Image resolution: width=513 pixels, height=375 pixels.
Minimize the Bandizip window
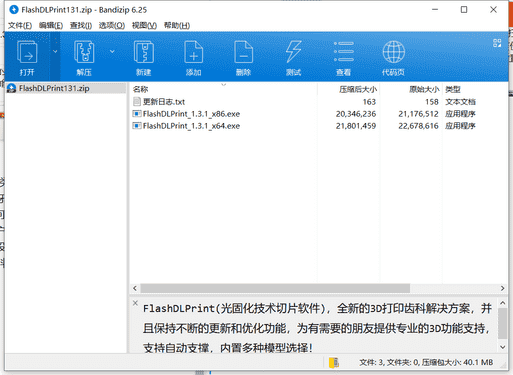coord(435,10)
